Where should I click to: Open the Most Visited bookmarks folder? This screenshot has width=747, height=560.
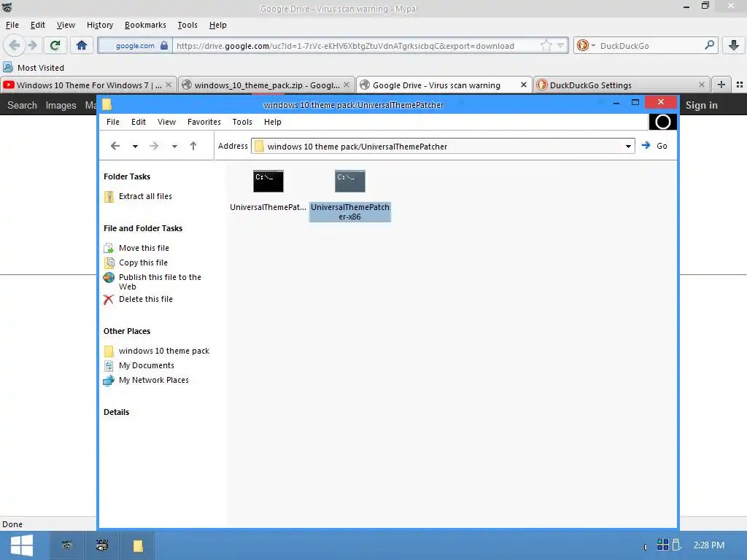[x=34, y=68]
